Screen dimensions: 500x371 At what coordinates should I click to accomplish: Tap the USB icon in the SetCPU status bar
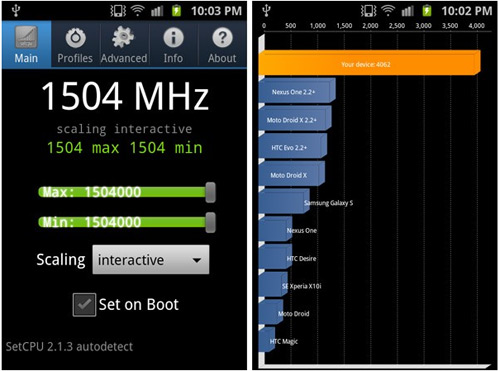[16, 11]
